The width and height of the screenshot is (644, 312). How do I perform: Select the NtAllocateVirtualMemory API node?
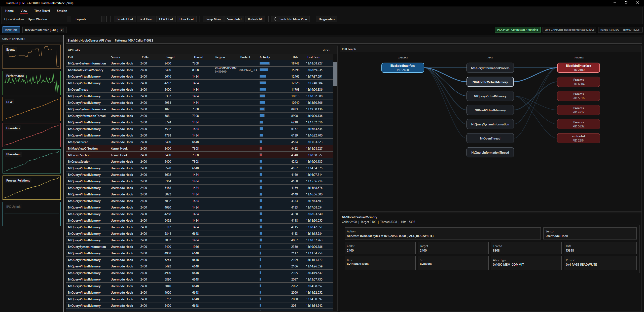tap(490, 82)
